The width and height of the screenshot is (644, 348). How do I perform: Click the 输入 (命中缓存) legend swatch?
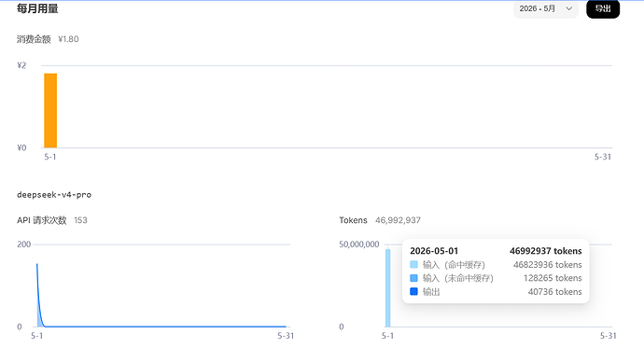click(x=413, y=264)
